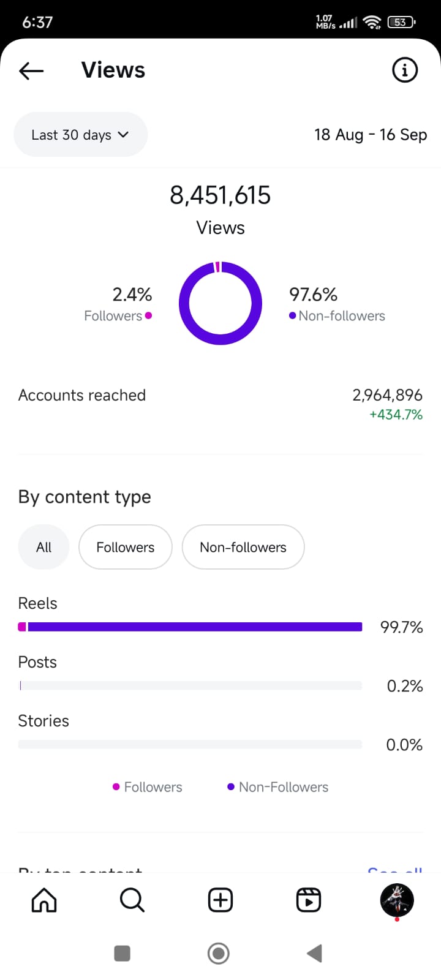Tap the chevron beside Last 30 days

(123, 135)
